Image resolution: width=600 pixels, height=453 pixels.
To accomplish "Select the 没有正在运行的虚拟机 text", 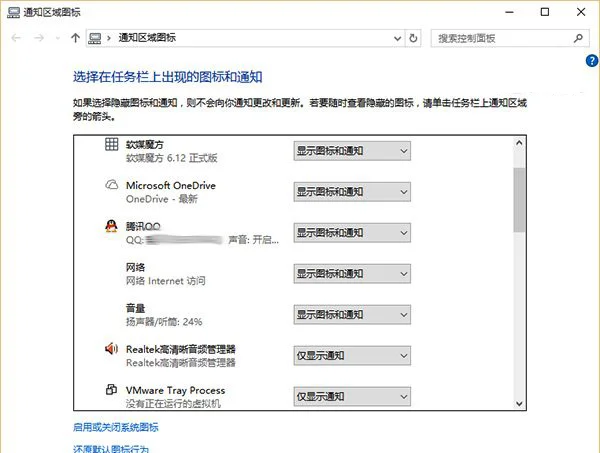I will click(x=173, y=403).
